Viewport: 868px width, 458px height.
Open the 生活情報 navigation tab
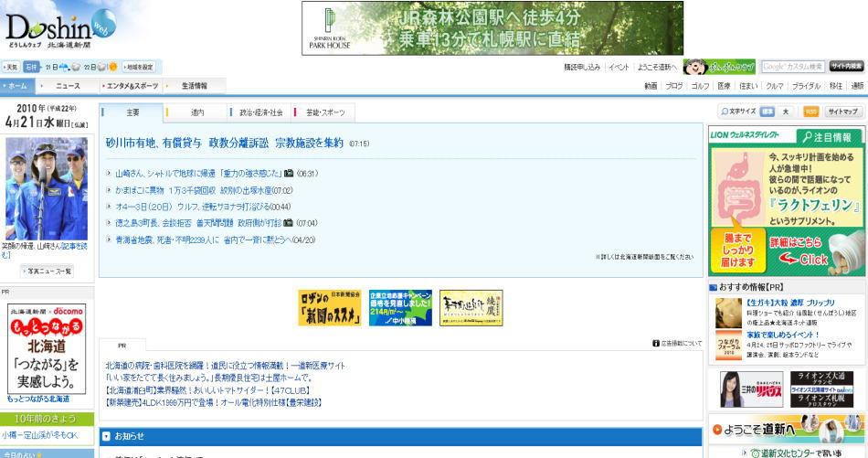click(x=195, y=86)
